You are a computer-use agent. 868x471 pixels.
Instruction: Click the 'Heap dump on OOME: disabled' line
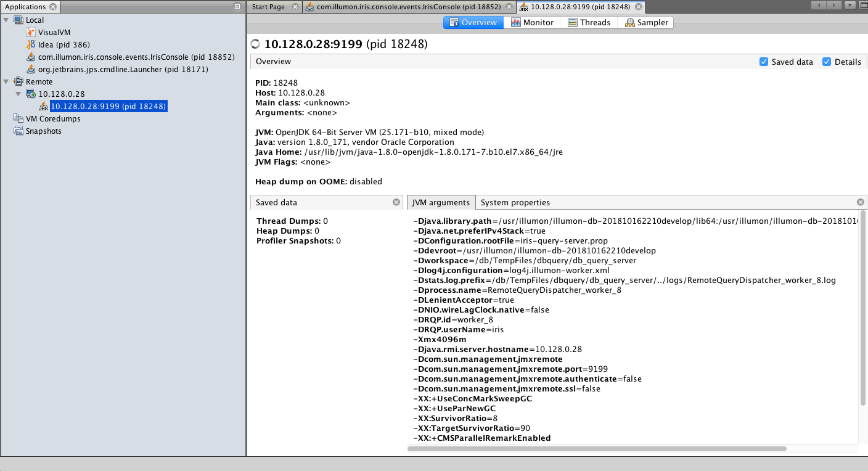tap(319, 181)
